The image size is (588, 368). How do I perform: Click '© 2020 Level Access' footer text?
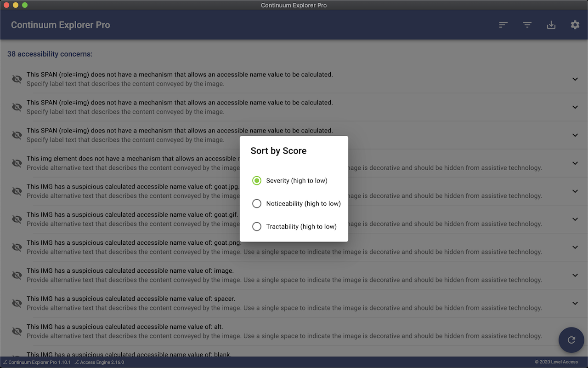556,362
